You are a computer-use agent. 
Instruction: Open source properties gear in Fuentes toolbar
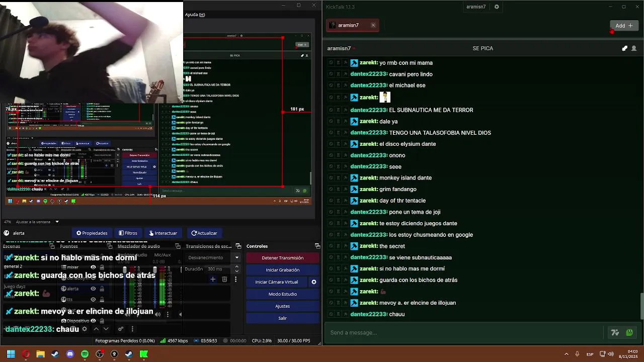click(x=85, y=329)
